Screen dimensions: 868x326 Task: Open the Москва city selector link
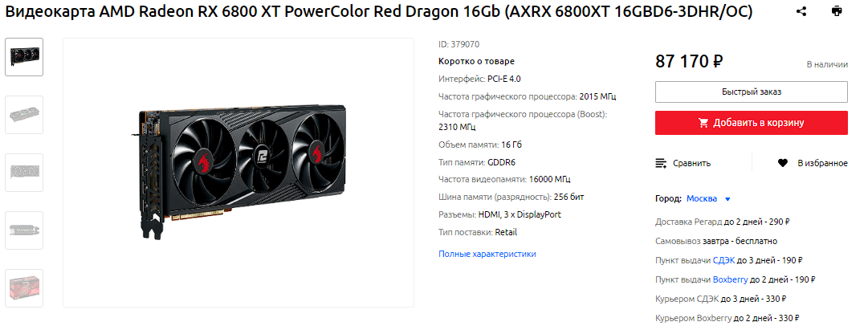point(701,198)
